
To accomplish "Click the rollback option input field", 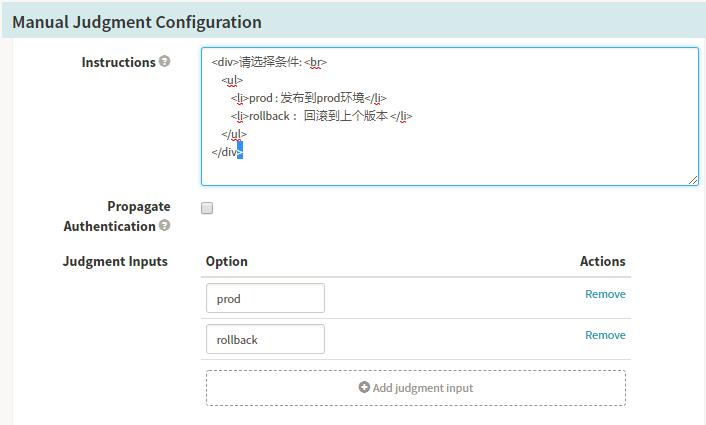I will point(265,339).
